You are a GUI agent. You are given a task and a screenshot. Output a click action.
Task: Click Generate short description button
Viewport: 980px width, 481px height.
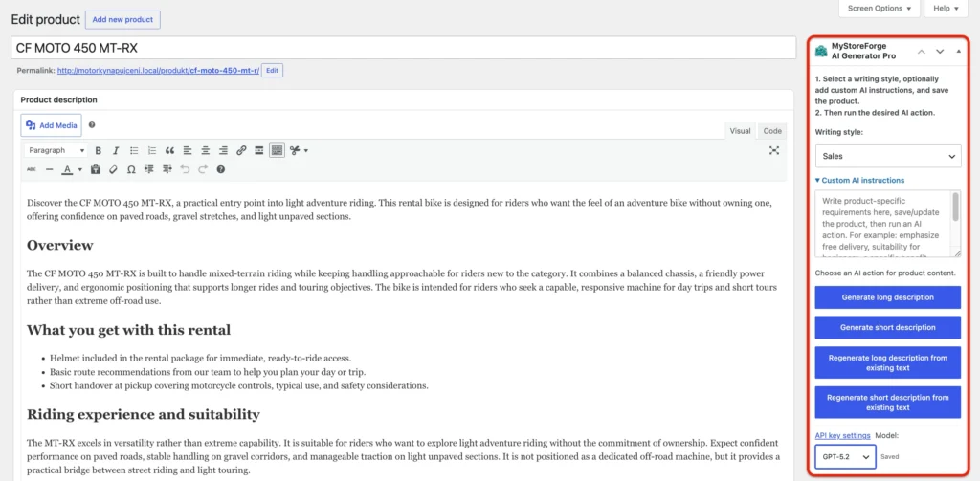[x=887, y=327]
